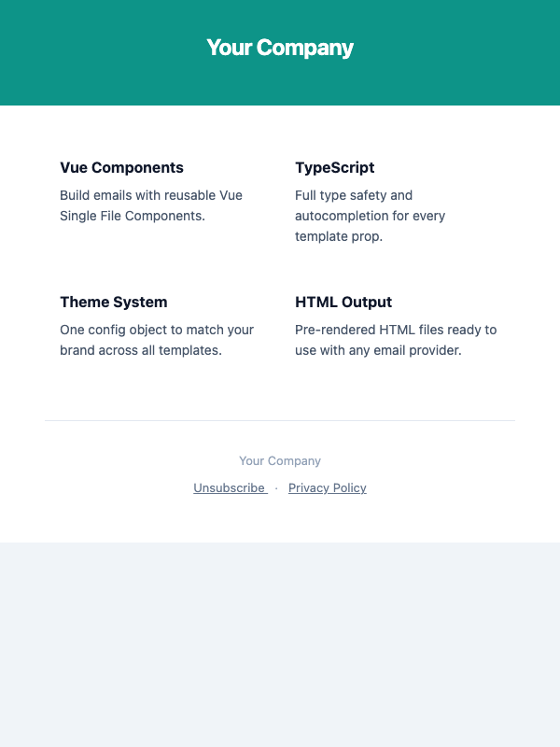Viewport: 560px width, 747px height.
Task: Click the 'One config object to match your' line
Action: [x=157, y=330]
